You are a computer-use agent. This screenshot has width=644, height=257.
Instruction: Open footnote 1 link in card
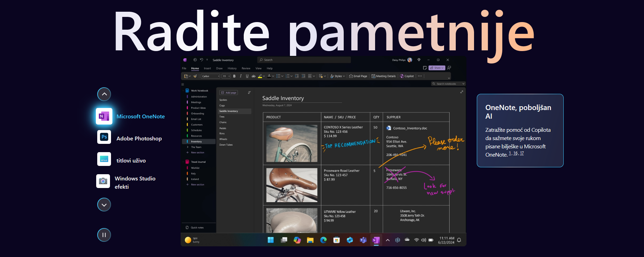click(510, 153)
